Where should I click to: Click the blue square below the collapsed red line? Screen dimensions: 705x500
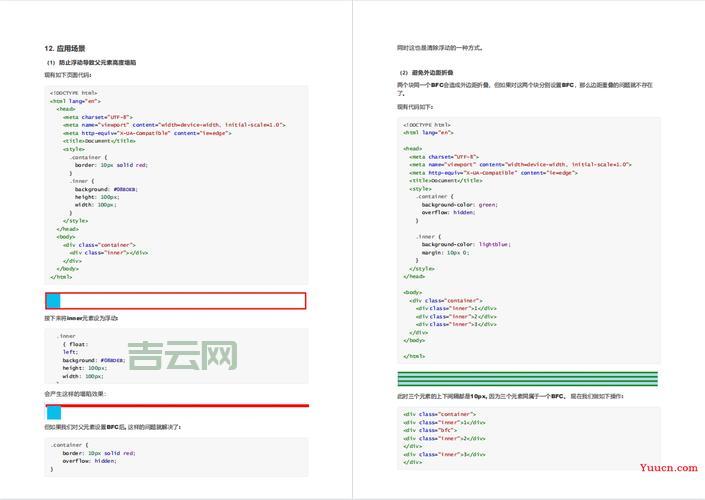pos(54,412)
